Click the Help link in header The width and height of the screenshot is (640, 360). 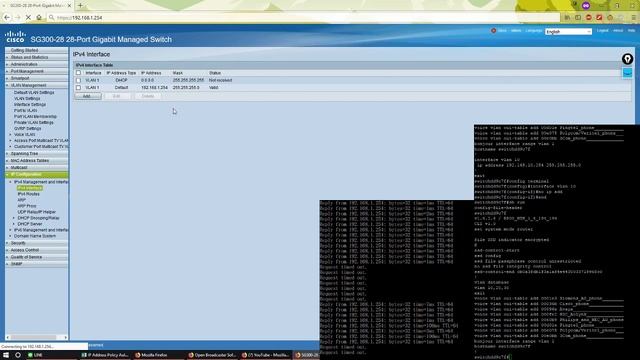coord(631,31)
